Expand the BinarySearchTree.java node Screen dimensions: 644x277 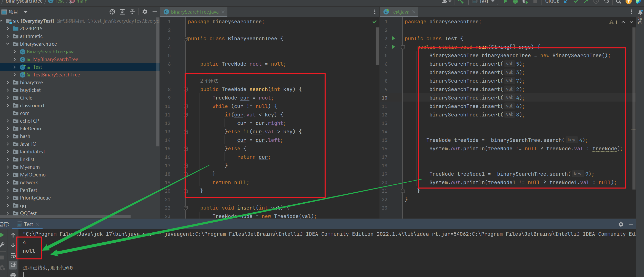pyautogui.click(x=15, y=52)
